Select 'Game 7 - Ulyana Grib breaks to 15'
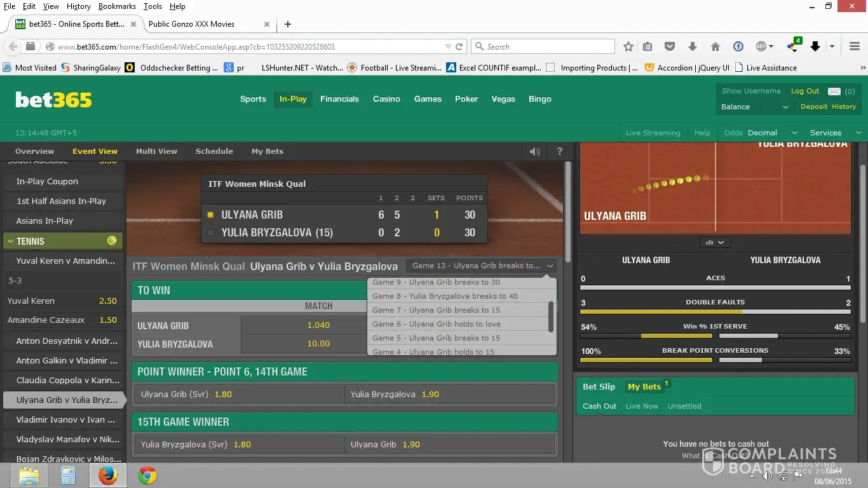Viewport: 868px width, 488px height. coord(458,310)
